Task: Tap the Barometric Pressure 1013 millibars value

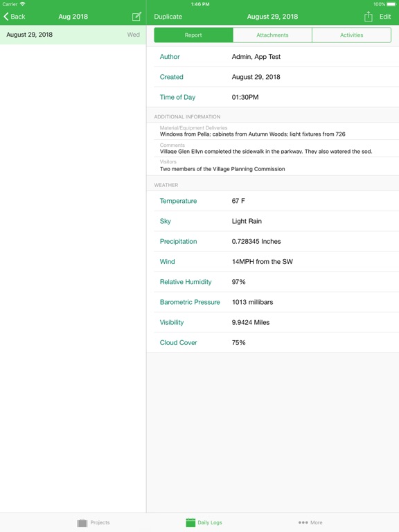Action: click(x=252, y=302)
